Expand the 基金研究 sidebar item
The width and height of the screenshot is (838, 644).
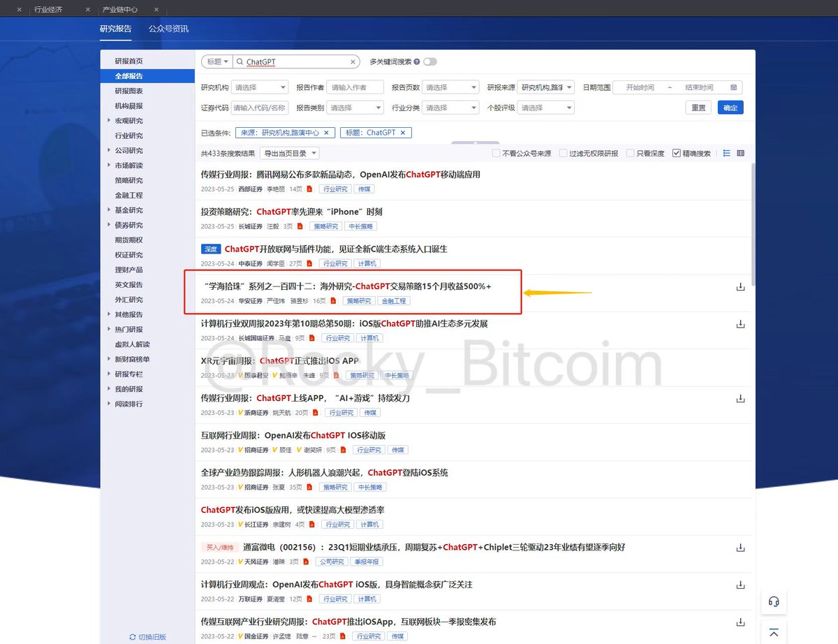coord(109,210)
